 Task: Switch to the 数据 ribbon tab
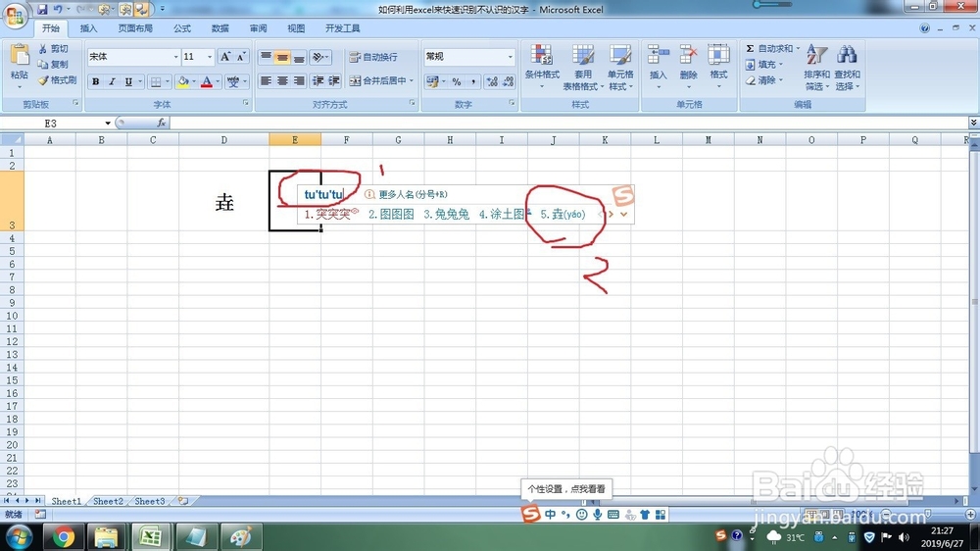coord(220,28)
